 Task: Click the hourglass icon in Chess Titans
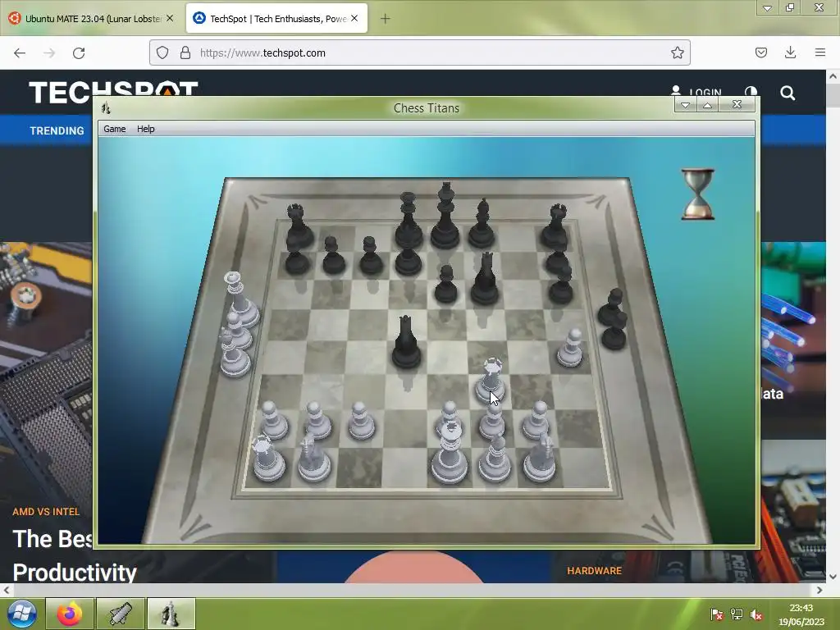tap(697, 194)
